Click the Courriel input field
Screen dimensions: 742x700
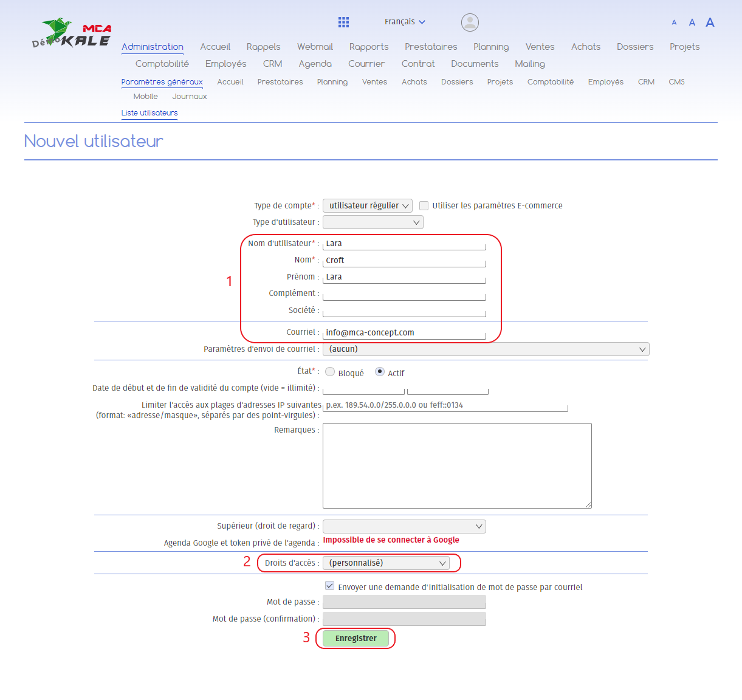[x=404, y=332]
